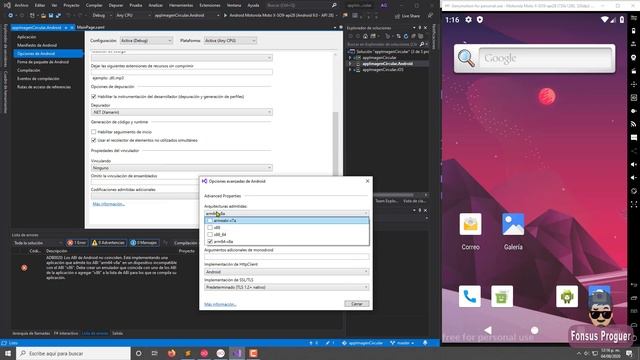Tap the Google search magnifier in emulator
Viewport: 640px width, 360px height.
(x=466, y=58)
